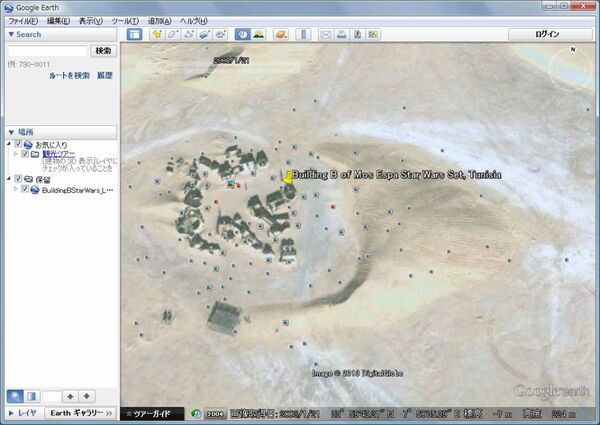This screenshot has width=600, height=425.
Task: Expand the BuildingBStarWars tree node
Action: click(x=16, y=189)
